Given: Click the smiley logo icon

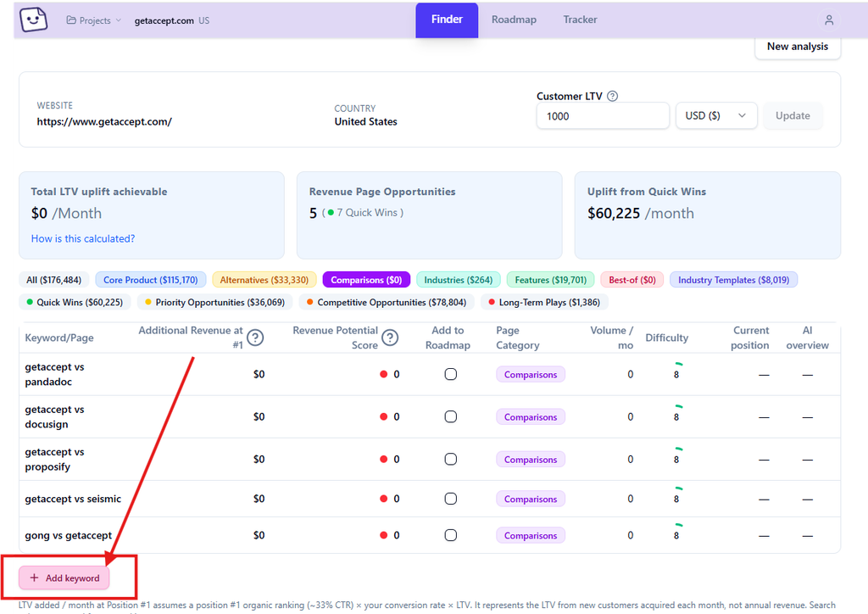Looking at the screenshot, I should [x=33, y=20].
